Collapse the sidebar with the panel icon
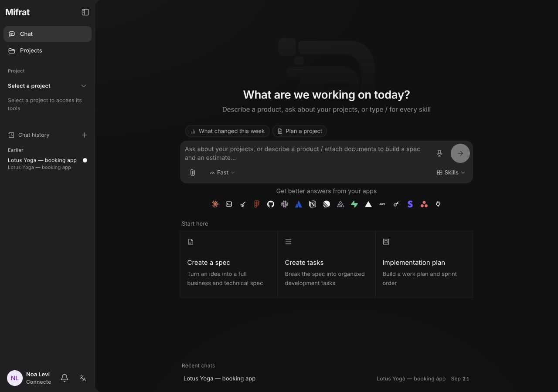558x392 pixels. 85,12
